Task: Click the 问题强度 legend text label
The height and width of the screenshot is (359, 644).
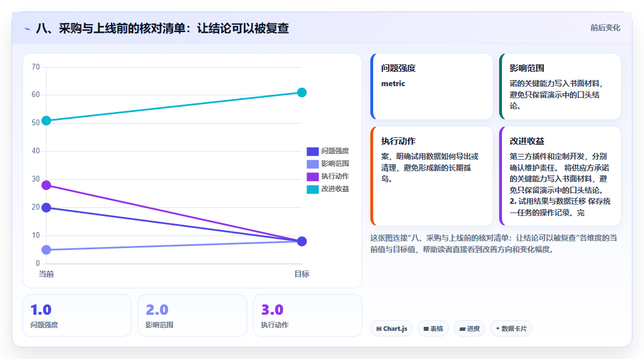Action: pyautogui.click(x=335, y=151)
